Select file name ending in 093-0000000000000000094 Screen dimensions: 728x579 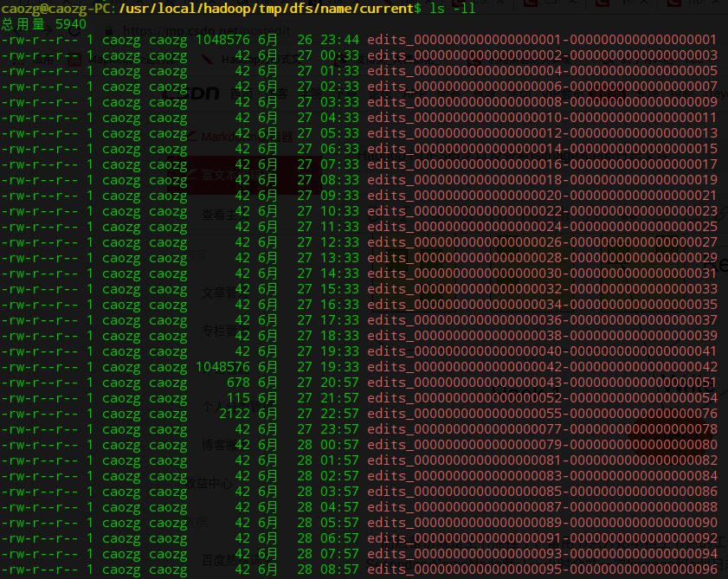point(542,554)
